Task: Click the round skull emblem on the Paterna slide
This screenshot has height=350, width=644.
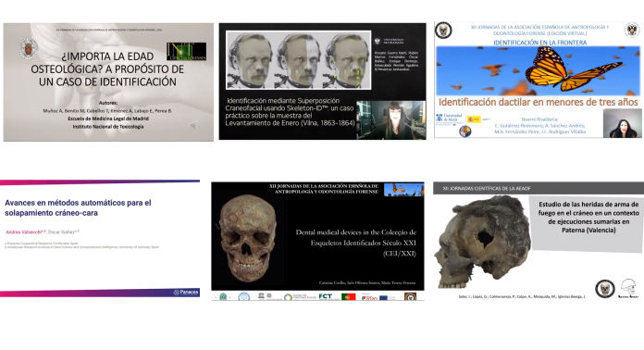Action: click(x=605, y=289)
